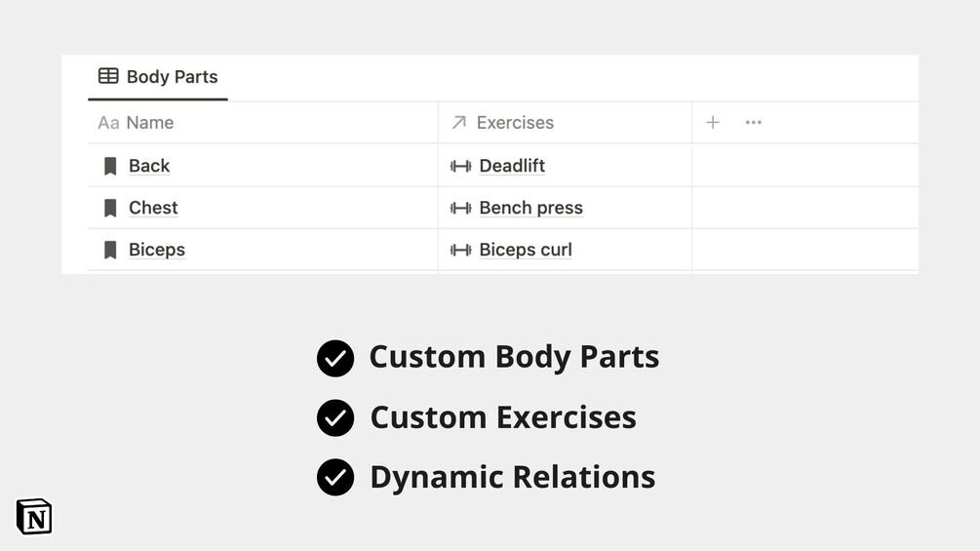Open the Back page entry
This screenshot has width=980, height=551.
[x=149, y=166]
